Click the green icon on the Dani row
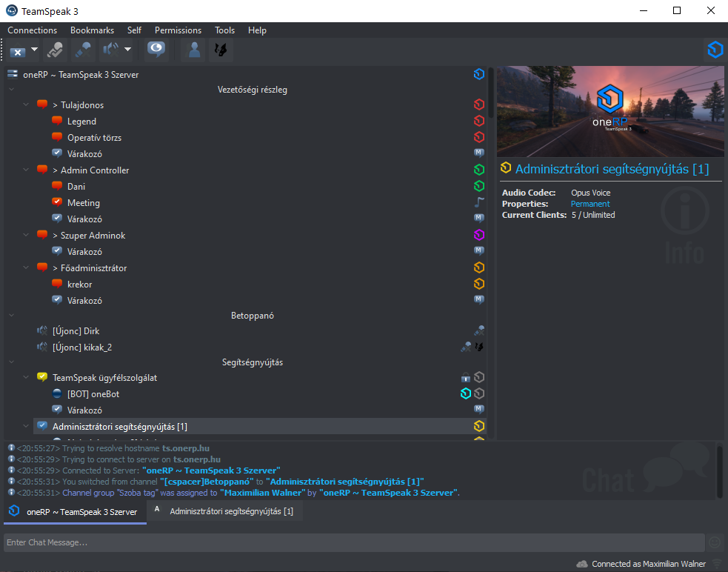 point(479,186)
